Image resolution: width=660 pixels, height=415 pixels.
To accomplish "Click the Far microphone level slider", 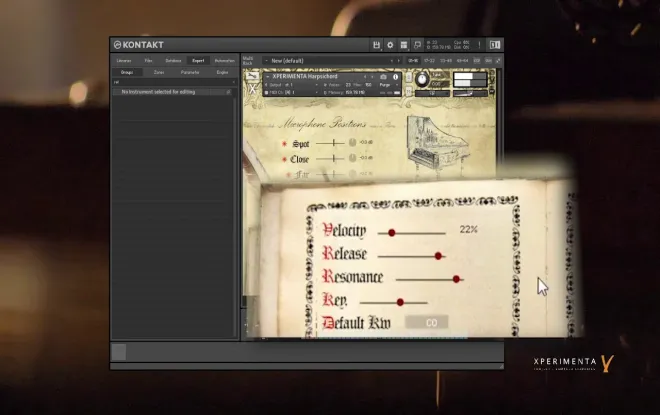I will click(x=330, y=174).
